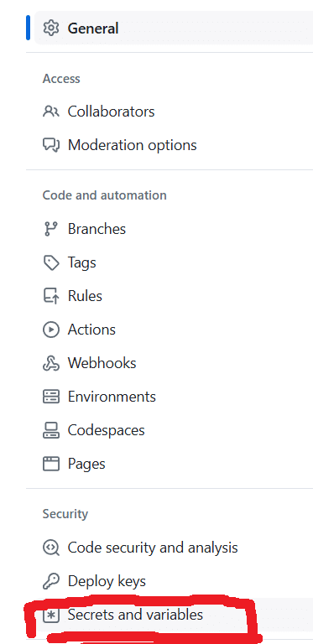313x644 pixels.
Task: Click the Deploy keys key icon
Action: tap(51, 581)
